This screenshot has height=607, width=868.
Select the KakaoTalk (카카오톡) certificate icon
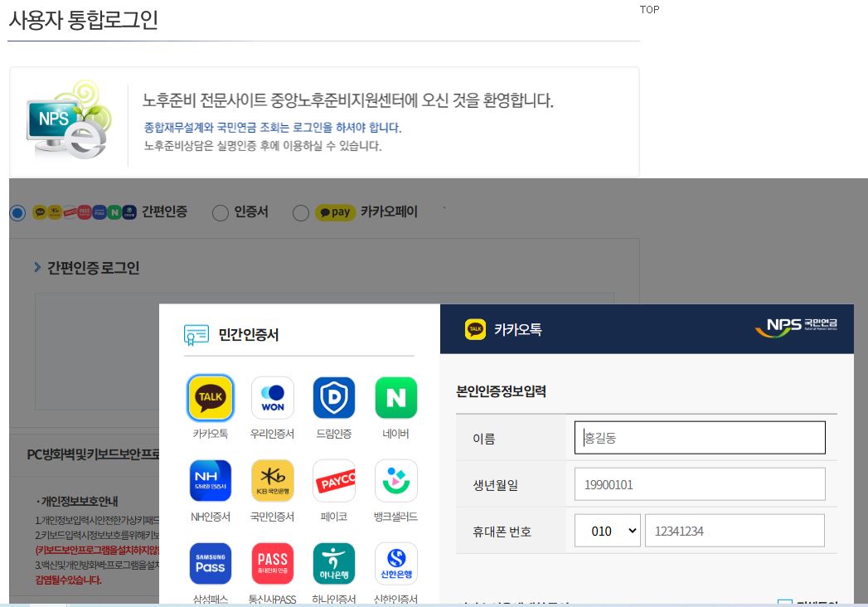click(x=211, y=398)
